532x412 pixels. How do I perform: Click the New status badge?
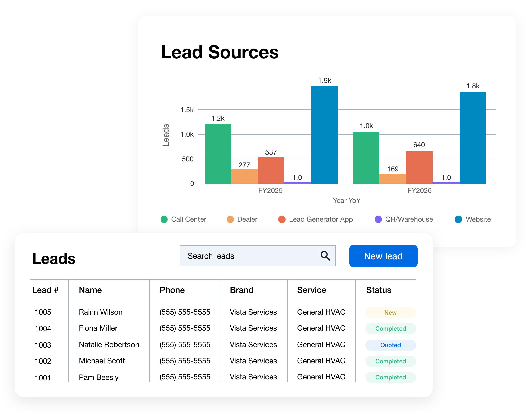[390, 313]
